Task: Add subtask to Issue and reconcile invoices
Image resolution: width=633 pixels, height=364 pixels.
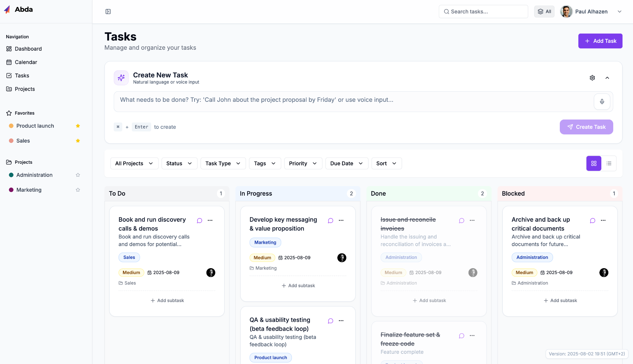Action: tap(429, 300)
